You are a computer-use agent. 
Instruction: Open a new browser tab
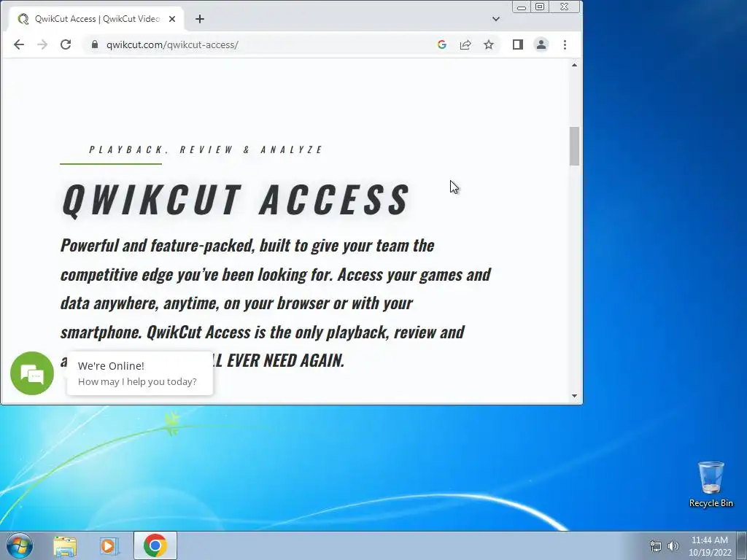[200, 19]
